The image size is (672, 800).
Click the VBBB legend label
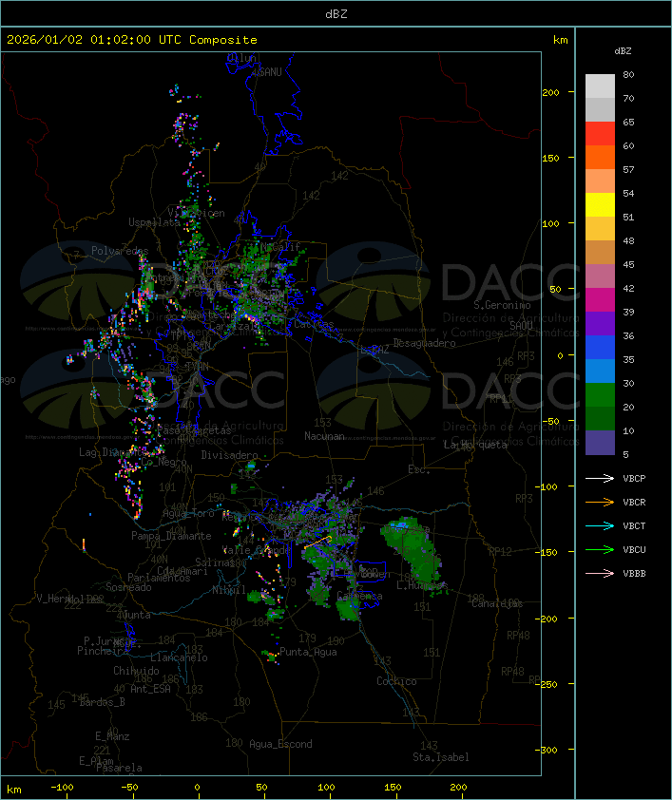pyautogui.click(x=634, y=574)
